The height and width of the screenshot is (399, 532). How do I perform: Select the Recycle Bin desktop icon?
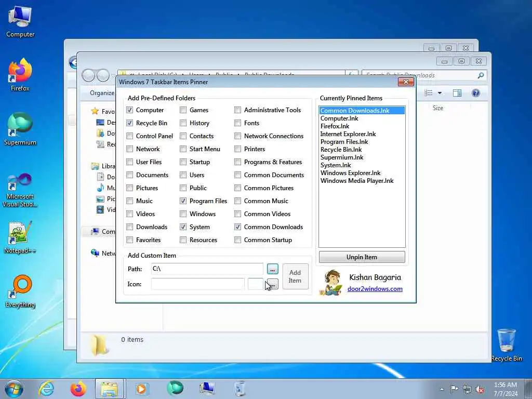(x=506, y=345)
